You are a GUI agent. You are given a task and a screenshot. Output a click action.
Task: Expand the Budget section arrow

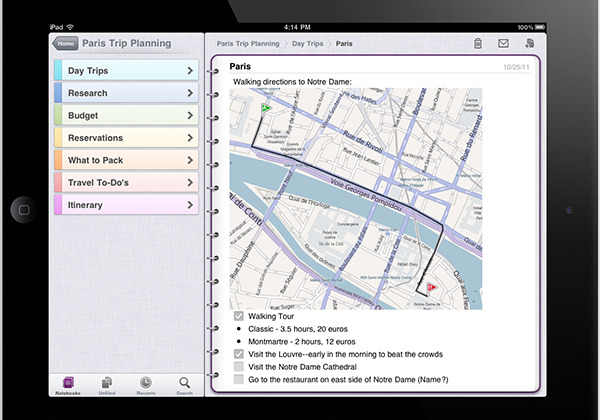(190, 116)
